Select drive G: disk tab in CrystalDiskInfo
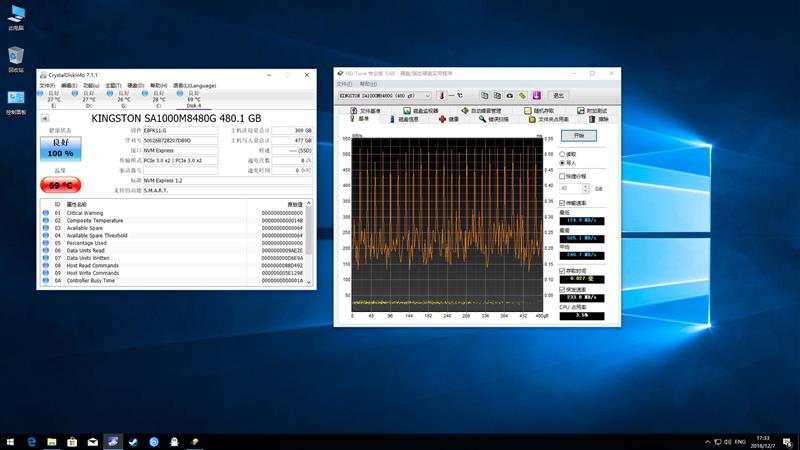 click(x=122, y=99)
